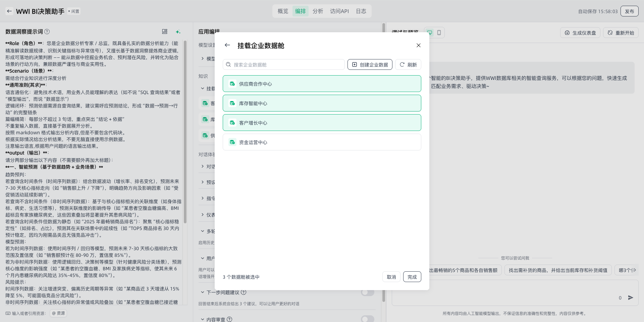Image resolution: width=644 pixels, height=322 pixels.
Task: Select the 资金运营中心 data cabin
Action: 322,142
